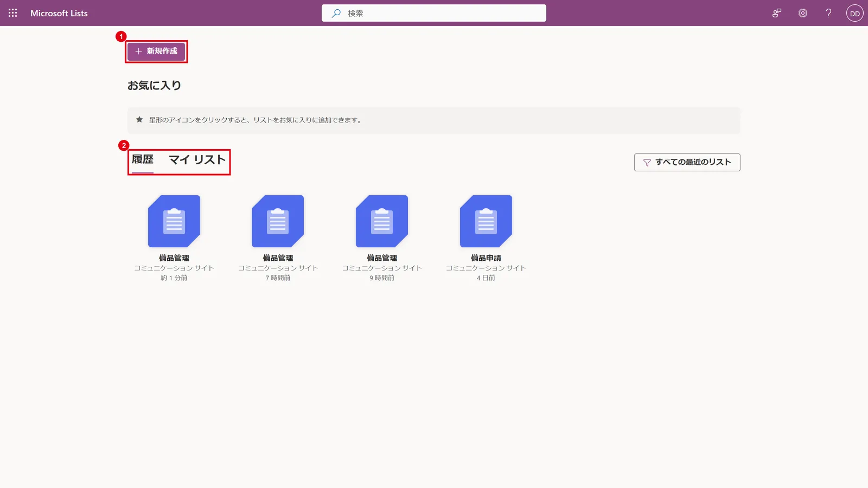The width and height of the screenshot is (868, 488).
Task: Open the app launcher grid icon
Action: [13, 13]
